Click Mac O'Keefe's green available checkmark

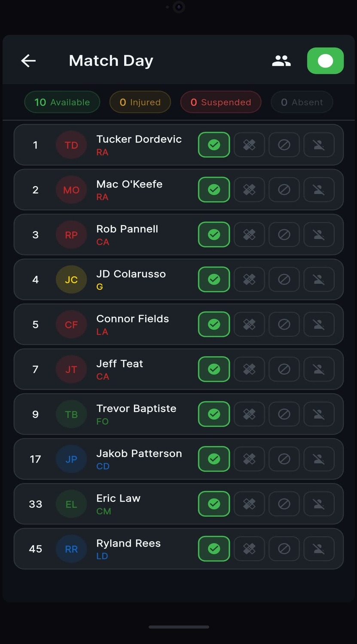tap(214, 190)
